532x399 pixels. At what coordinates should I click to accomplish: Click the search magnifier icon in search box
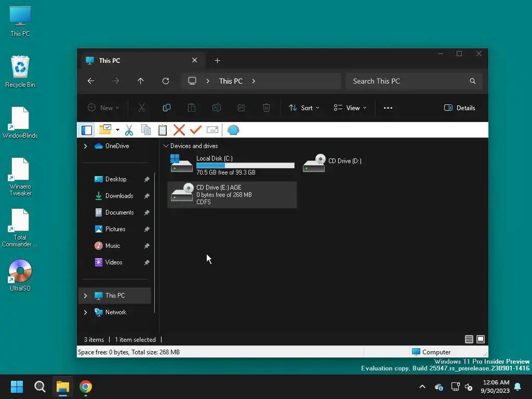click(473, 81)
